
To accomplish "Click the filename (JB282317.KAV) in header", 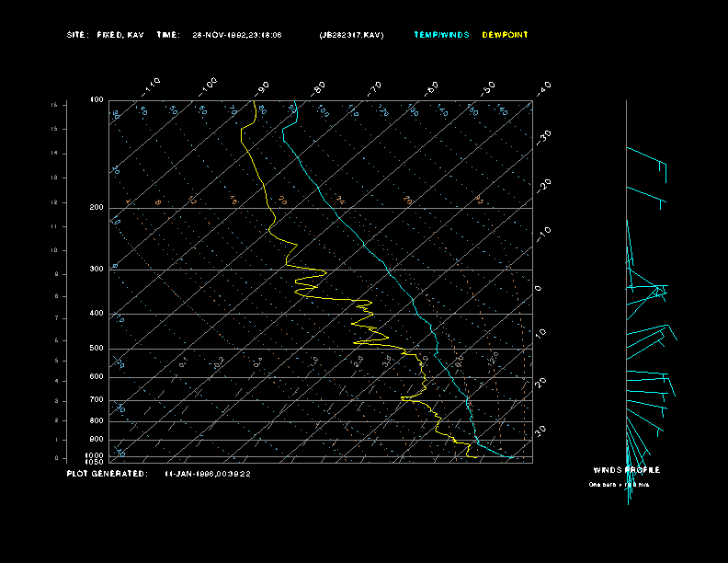I will 351,35.
